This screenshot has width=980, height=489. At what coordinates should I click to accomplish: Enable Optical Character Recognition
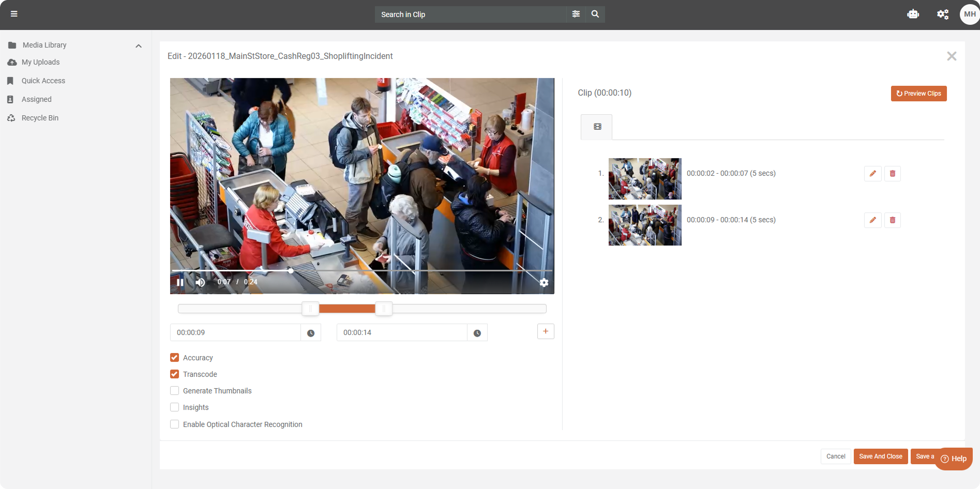(174, 424)
